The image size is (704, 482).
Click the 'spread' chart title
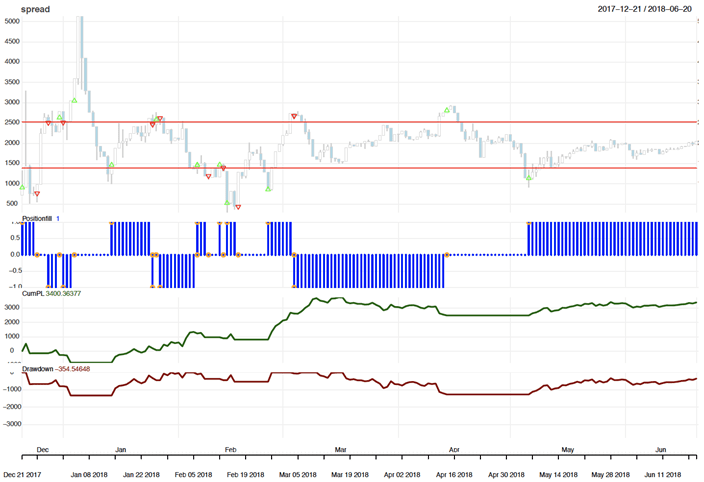click(35, 9)
